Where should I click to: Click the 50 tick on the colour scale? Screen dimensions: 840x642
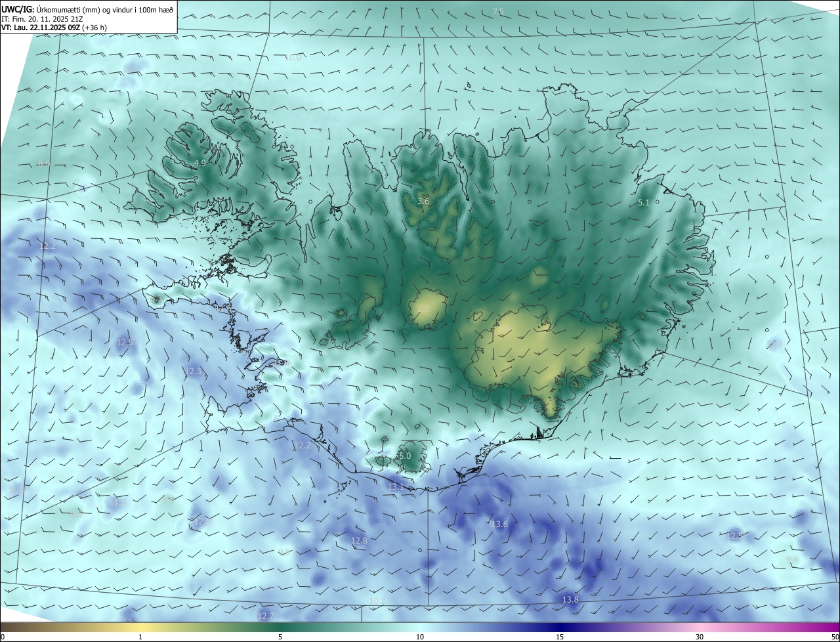click(x=835, y=637)
